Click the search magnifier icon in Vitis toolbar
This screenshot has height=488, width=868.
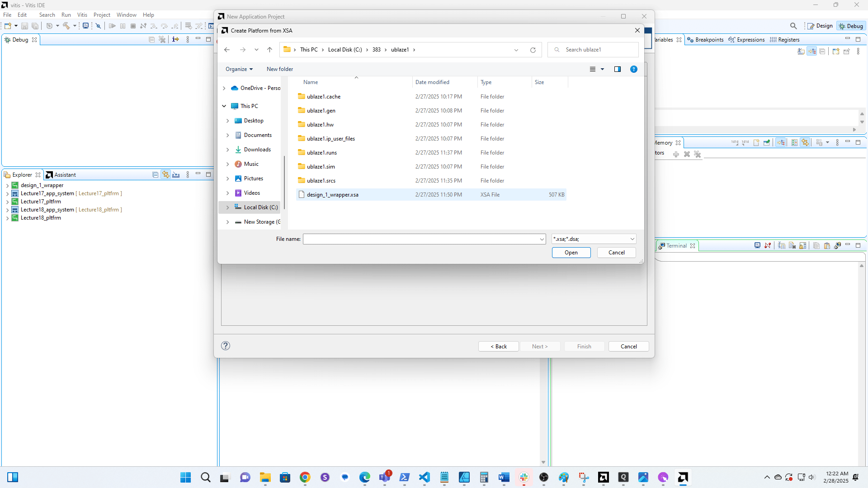coord(793,26)
